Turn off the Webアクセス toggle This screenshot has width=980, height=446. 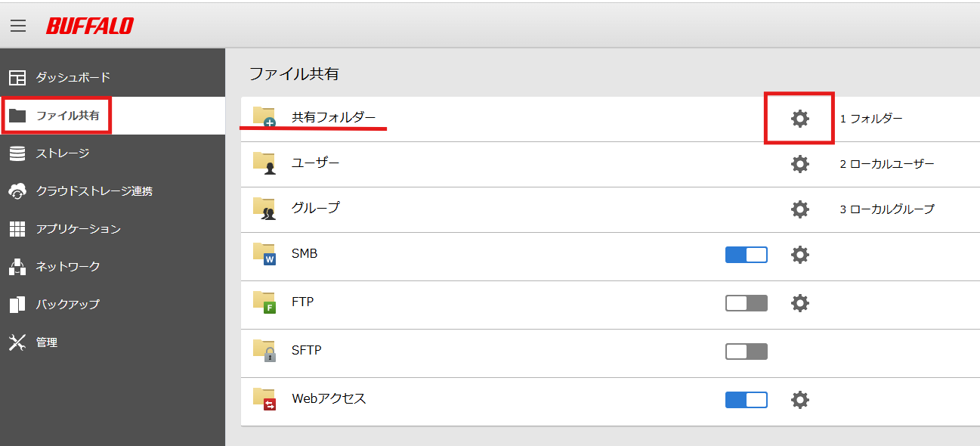[746, 399]
